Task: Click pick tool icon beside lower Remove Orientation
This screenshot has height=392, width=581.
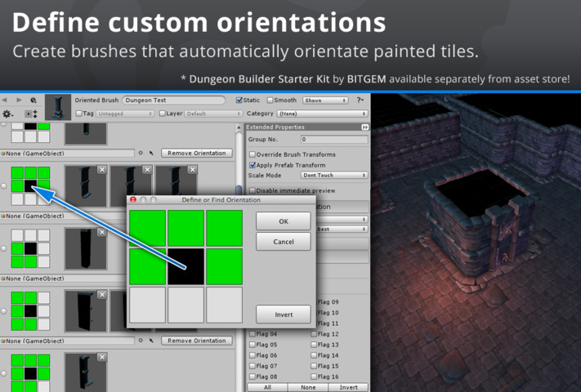Action: (x=151, y=341)
